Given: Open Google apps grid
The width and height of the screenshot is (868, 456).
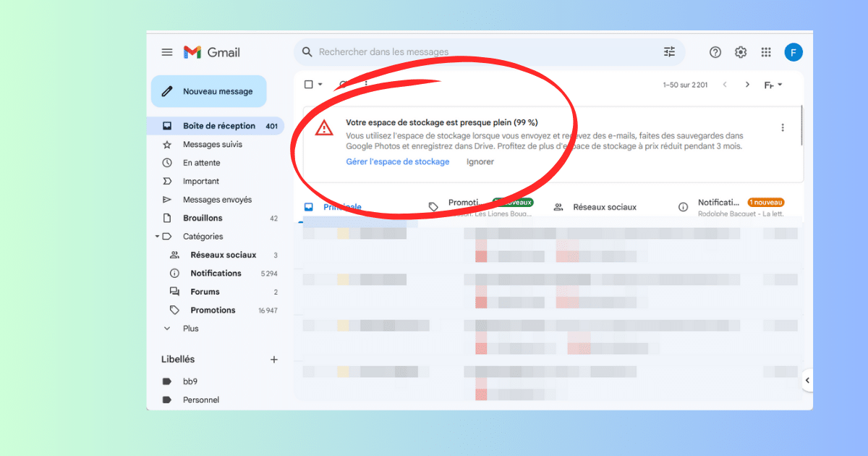Looking at the screenshot, I should [766, 52].
